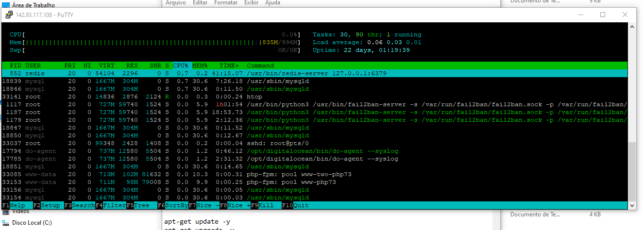
Task: Click F8 Nice + in htop footer
Action: tap(235, 205)
